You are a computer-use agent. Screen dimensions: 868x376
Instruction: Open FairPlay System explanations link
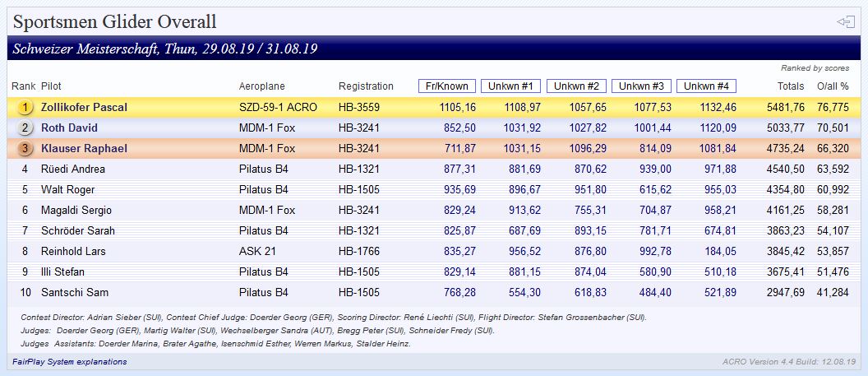[x=70, y=361]
